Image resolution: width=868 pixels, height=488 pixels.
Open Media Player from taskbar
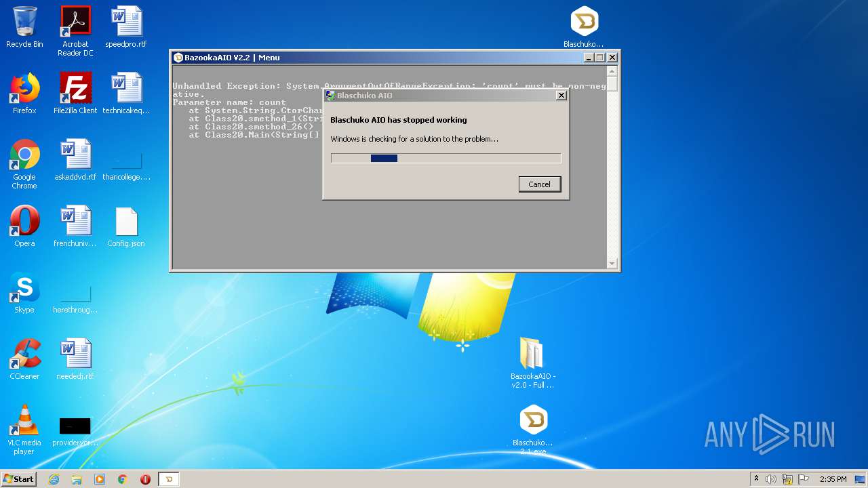pyautogui.click(x=100, y=479)
